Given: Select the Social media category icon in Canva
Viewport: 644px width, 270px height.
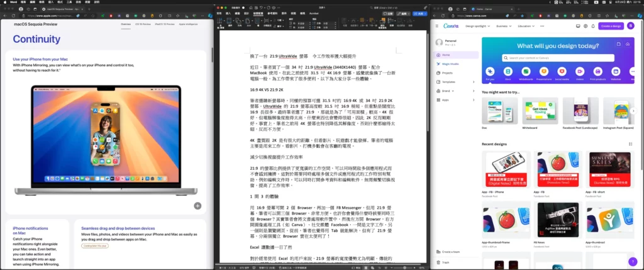Looking at the screenshot, I should (562, 71).
